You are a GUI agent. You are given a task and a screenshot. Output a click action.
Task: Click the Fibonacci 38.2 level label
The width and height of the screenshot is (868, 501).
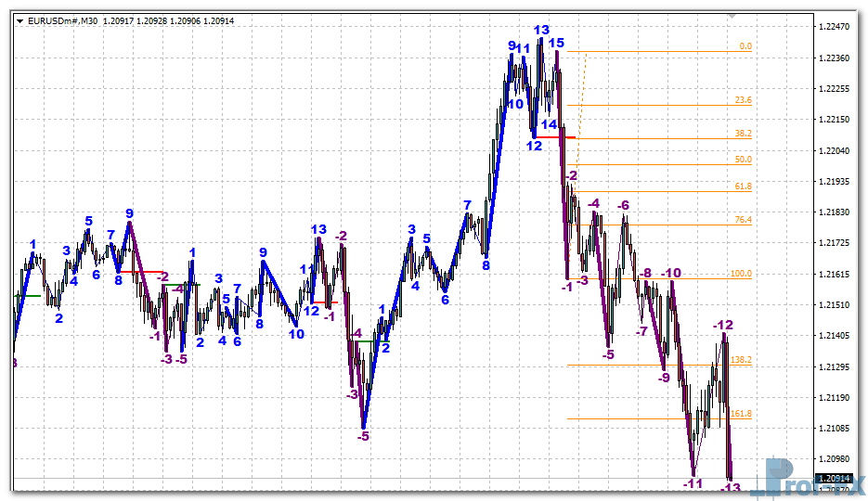743,134
